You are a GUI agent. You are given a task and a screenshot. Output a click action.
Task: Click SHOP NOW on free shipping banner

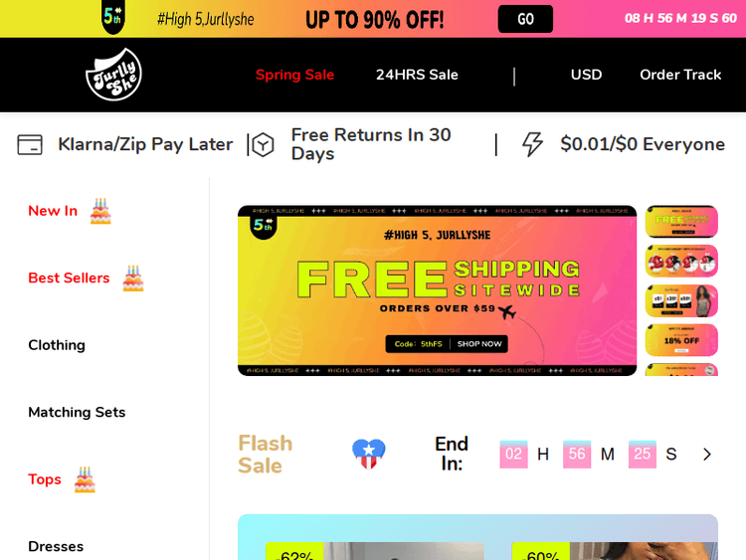479,344
